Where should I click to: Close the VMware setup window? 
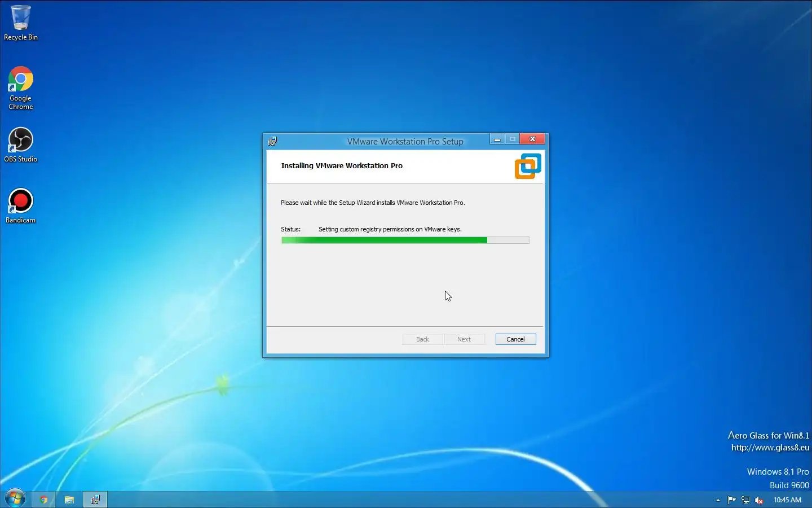click(x=532, y=139)
